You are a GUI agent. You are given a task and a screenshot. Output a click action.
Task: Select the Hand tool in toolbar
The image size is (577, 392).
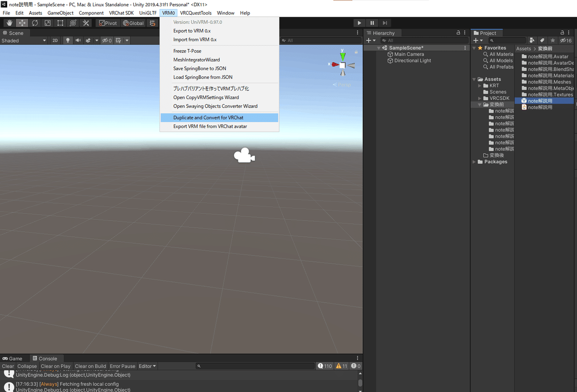tap(9, 23)
